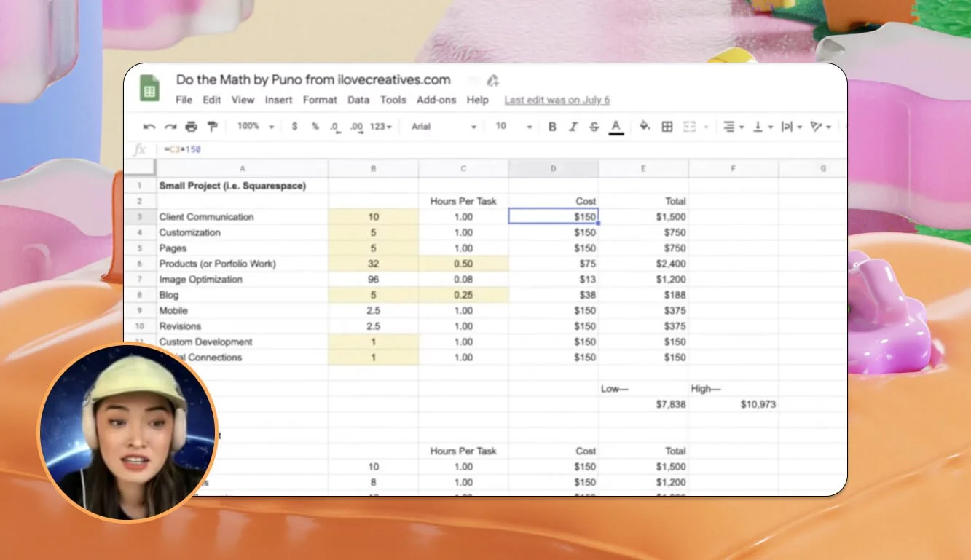Pick a cell fill color
Viewport: 971px width, 560px height.
click(x=645, y=127)
